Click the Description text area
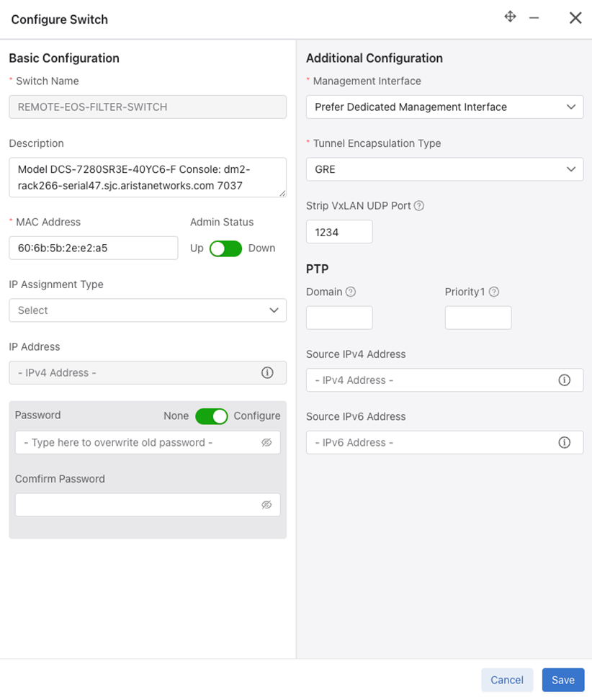The height and width of the screenshot is (700, 592). tap(148, 177)
